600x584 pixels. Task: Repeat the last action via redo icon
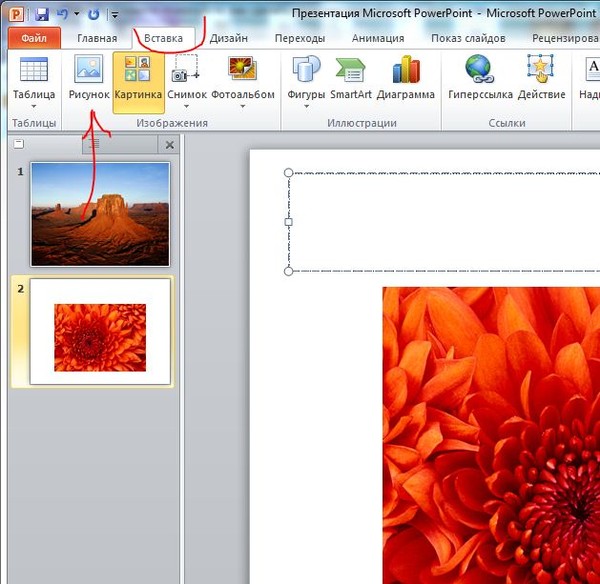(x=93, y=15)
